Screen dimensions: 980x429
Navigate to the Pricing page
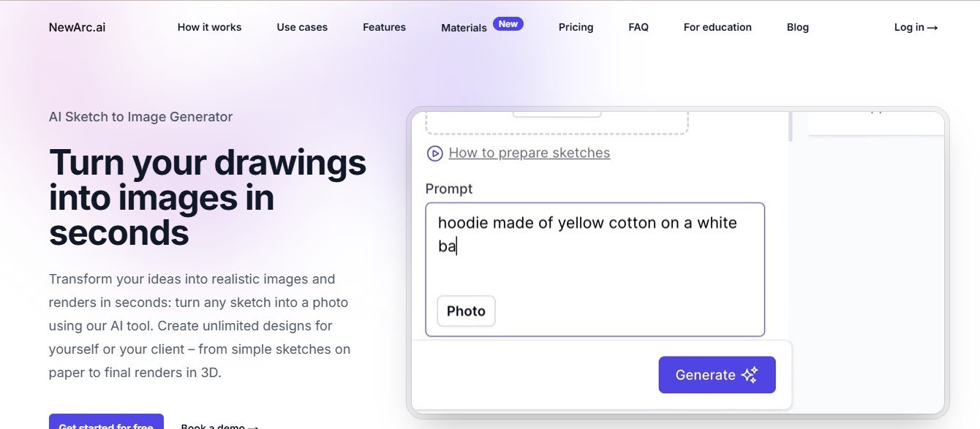[x=576, y=27]
